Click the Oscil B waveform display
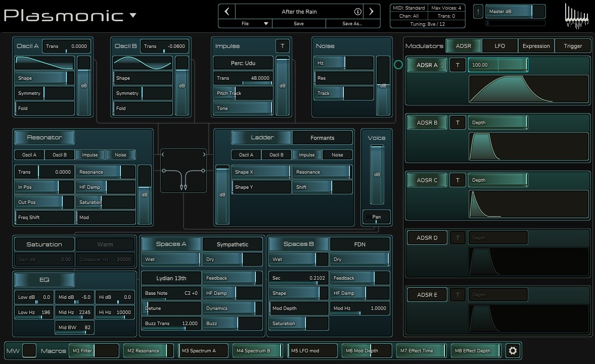This screenshot has height=364, width=595. [x=142, y=63]
